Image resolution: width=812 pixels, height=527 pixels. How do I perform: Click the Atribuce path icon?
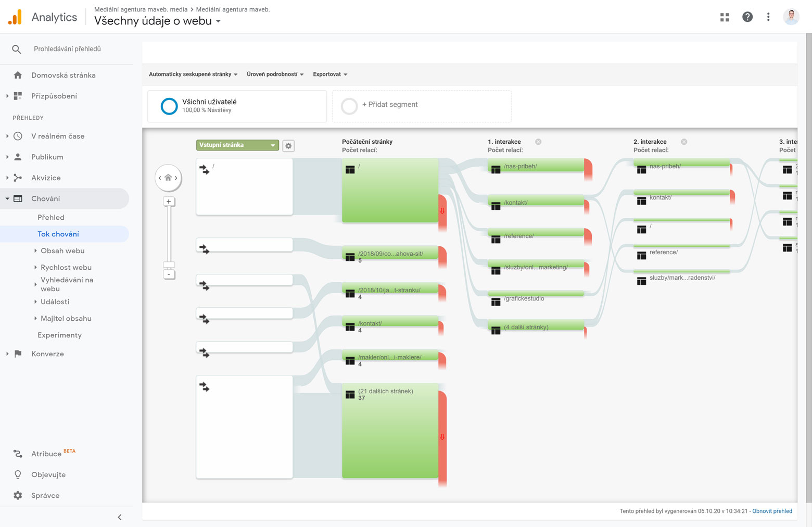(x=18, y=454)
